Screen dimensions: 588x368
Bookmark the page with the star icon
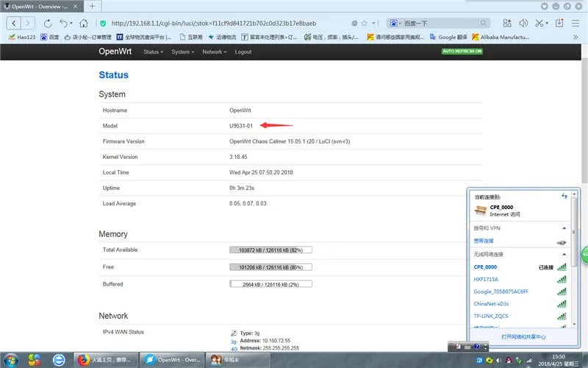point(364,24)
